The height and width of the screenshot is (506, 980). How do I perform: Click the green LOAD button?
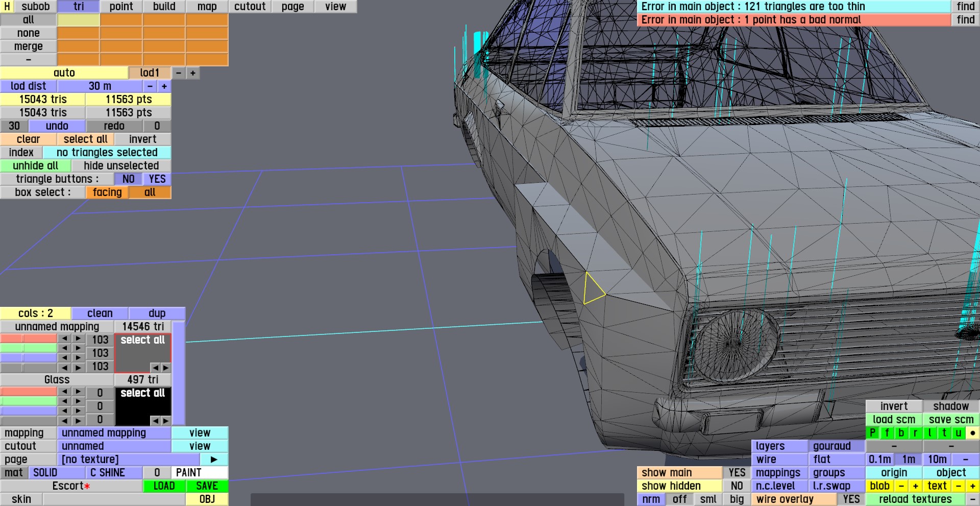tap(164, 486)
